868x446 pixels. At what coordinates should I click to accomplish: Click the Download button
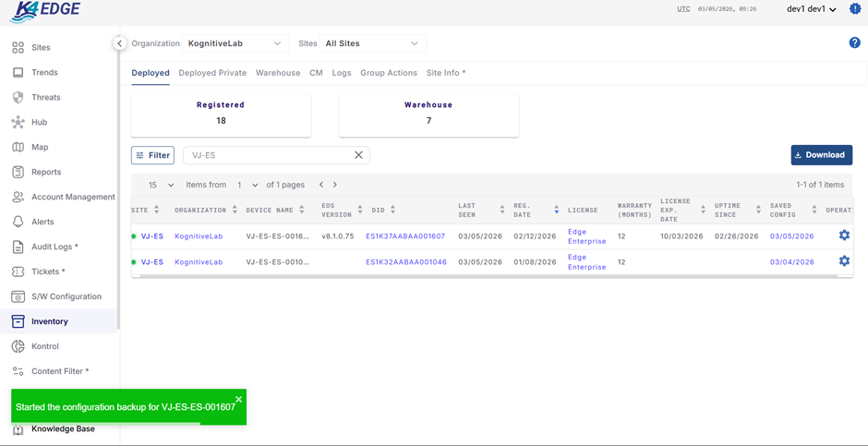(821, 155)
